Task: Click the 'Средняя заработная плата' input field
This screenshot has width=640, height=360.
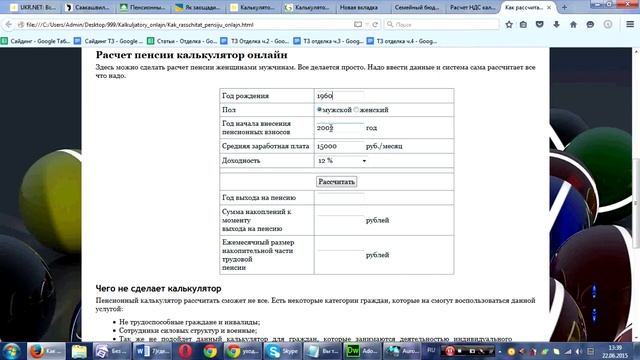Action: coord(340,146)
